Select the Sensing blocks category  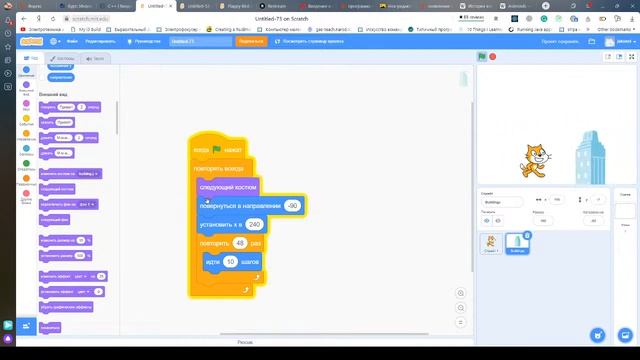click(x=26, y=151)
